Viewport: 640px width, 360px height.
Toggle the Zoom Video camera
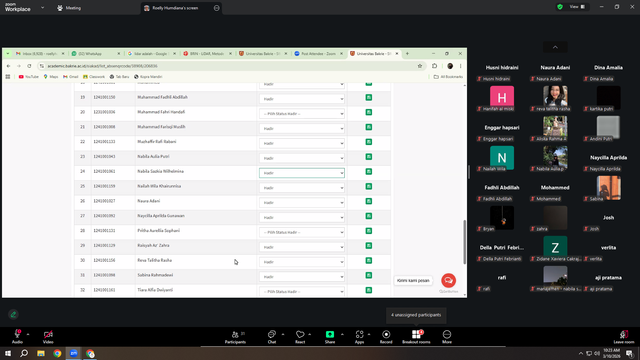click(48, 336)
